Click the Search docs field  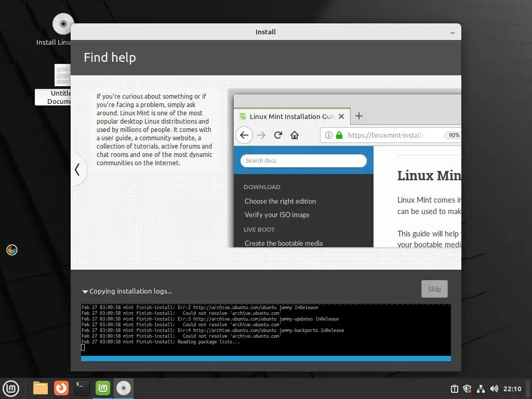pos(303,161)
